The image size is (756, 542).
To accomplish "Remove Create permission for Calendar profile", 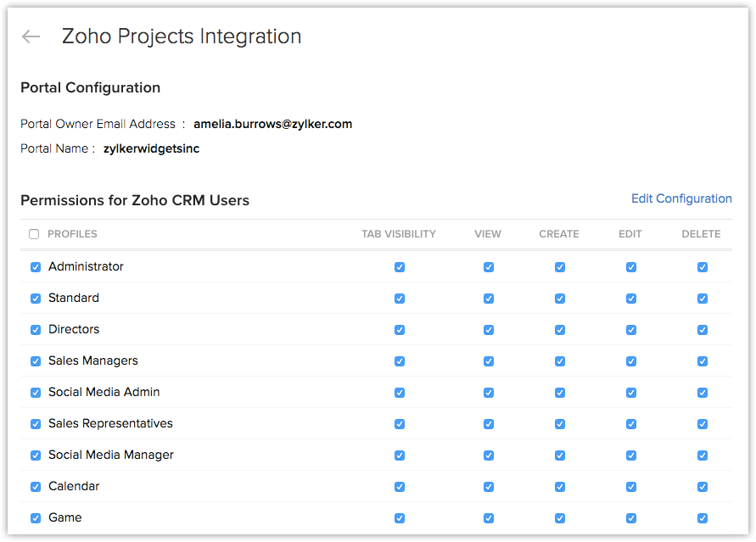I will coord(560,487).
